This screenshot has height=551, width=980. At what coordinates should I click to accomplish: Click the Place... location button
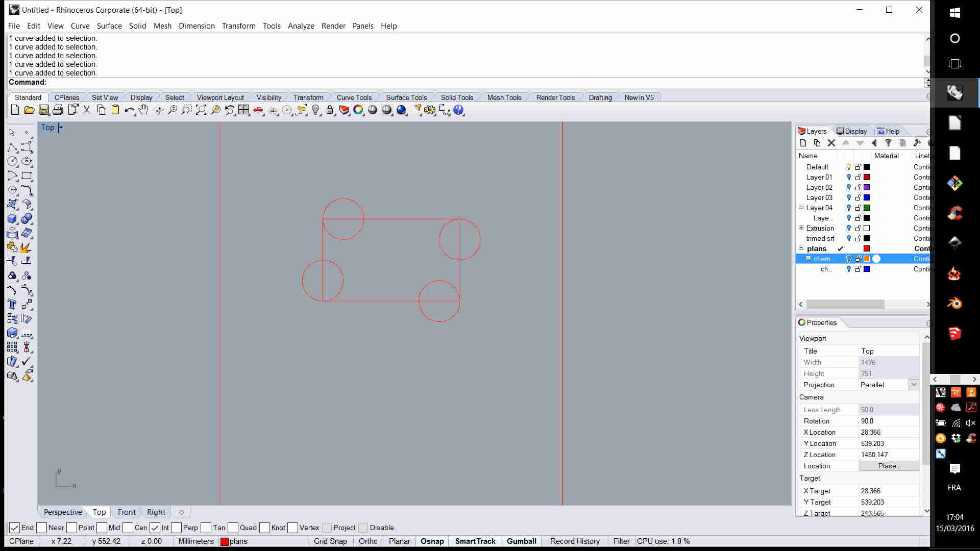coord(889,466)
